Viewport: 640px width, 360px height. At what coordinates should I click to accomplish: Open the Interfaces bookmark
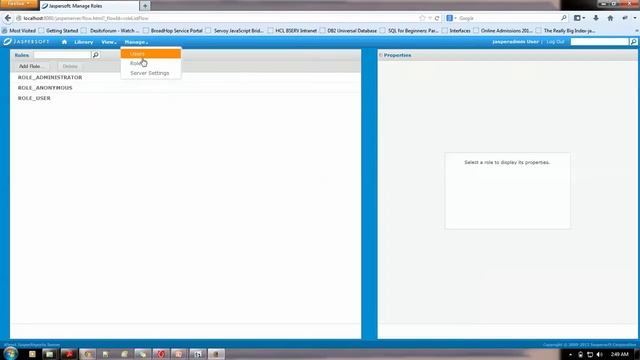point(456,31)
